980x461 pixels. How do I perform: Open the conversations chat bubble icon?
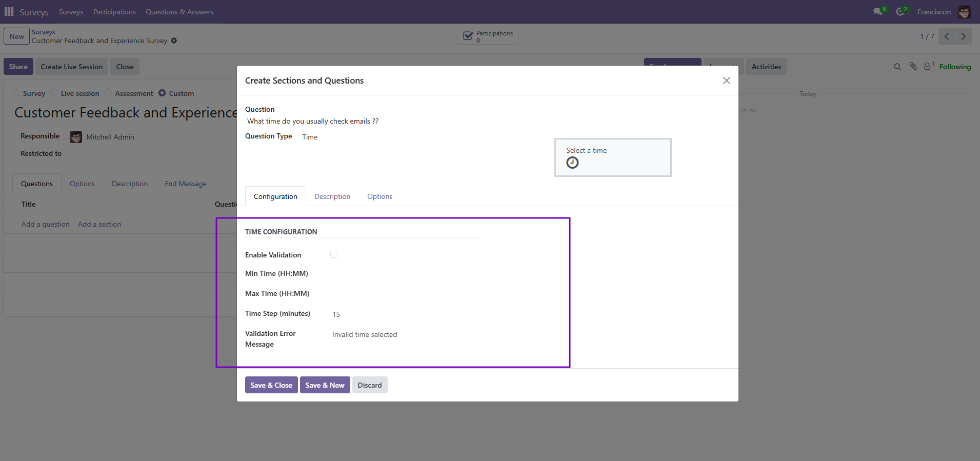[878, 11]
